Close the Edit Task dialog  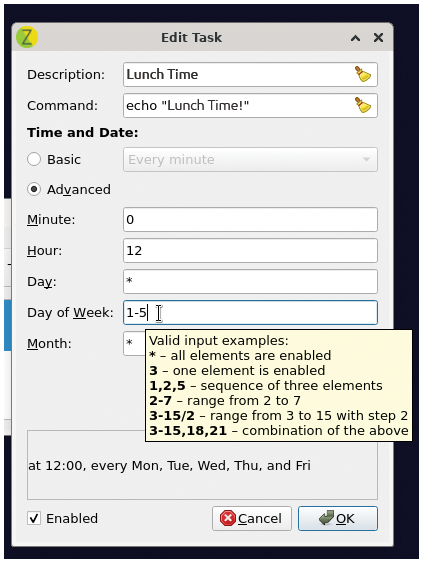[378, 37]
